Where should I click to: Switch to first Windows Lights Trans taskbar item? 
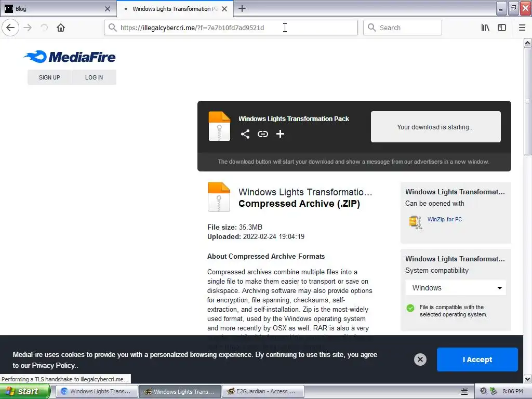97,391
